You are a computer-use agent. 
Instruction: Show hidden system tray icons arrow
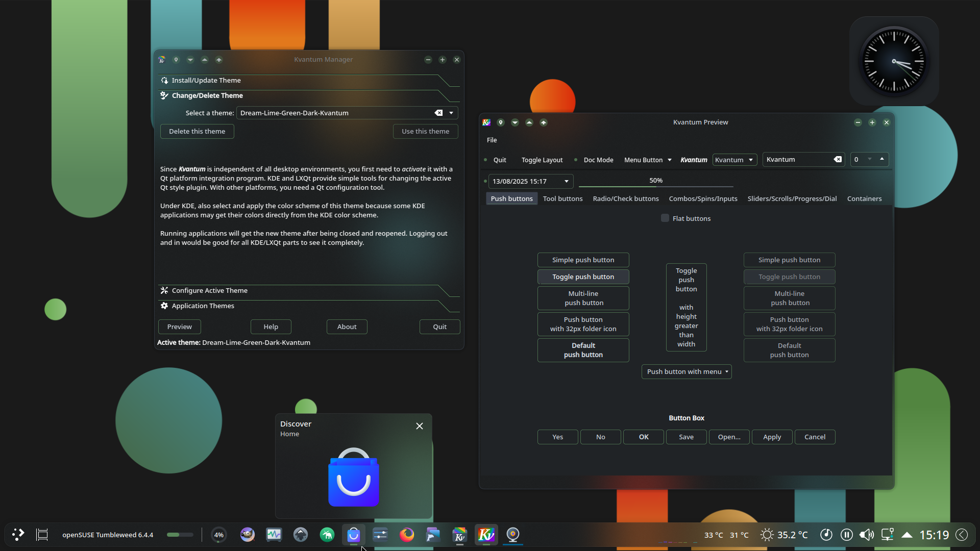[x=907, y=535]
